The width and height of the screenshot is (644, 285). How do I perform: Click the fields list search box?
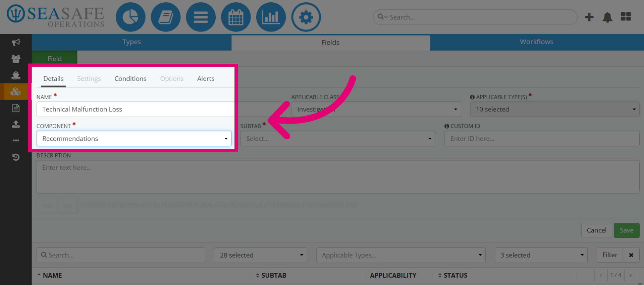tap(121, 255)
